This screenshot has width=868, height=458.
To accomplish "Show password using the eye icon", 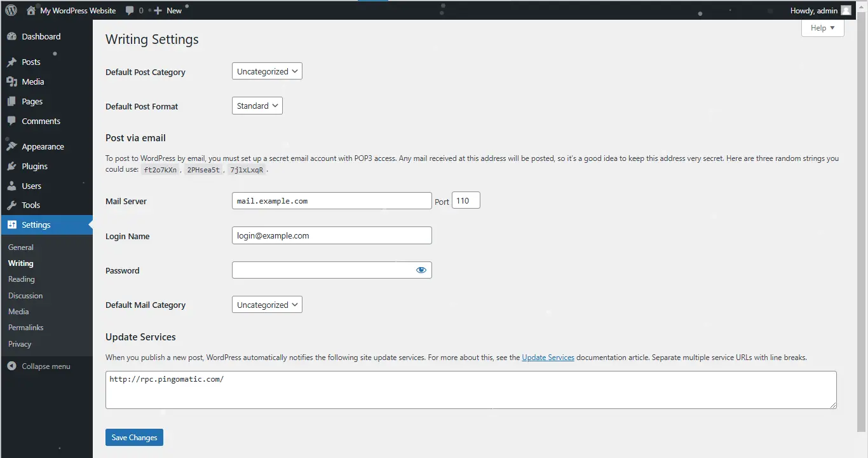I will (x=421, y=270).
